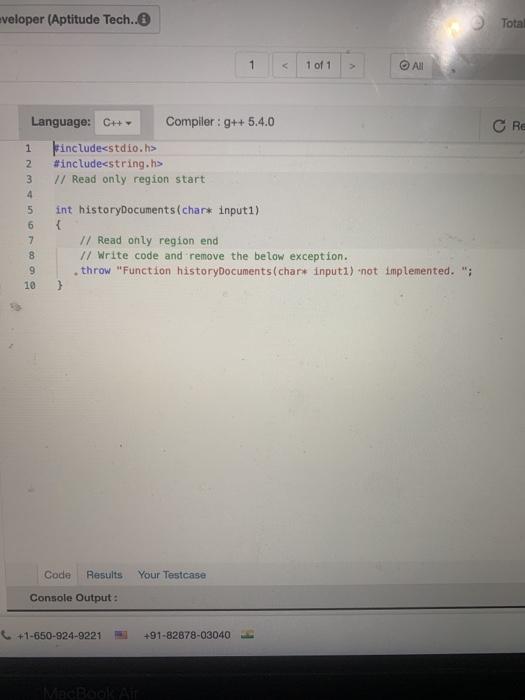Click the 'Console Output :' label
525x700 pixels.
coord(74,598)
